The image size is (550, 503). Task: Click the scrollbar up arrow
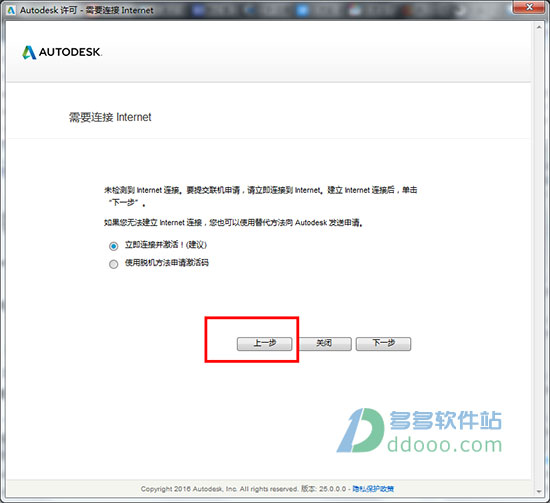click(539, 27)
